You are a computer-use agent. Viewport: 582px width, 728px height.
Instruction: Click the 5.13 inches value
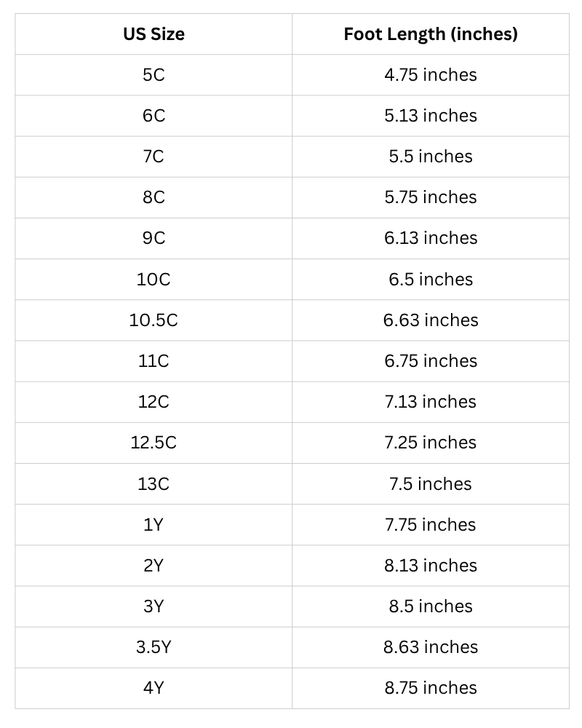click(x=431, y=116)
